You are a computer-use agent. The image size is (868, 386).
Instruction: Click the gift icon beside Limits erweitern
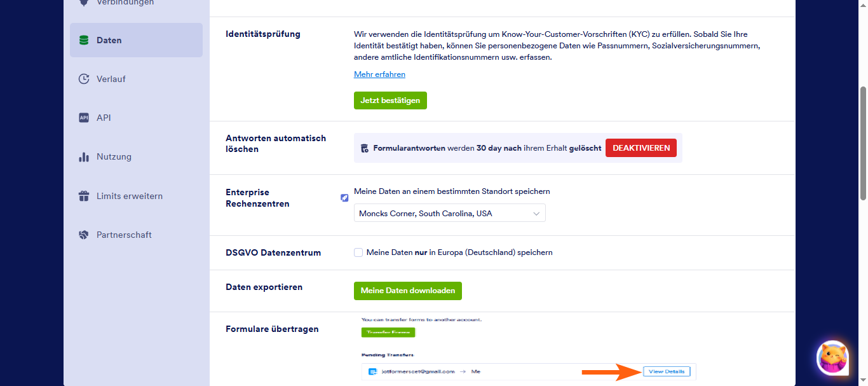[84, 196]
